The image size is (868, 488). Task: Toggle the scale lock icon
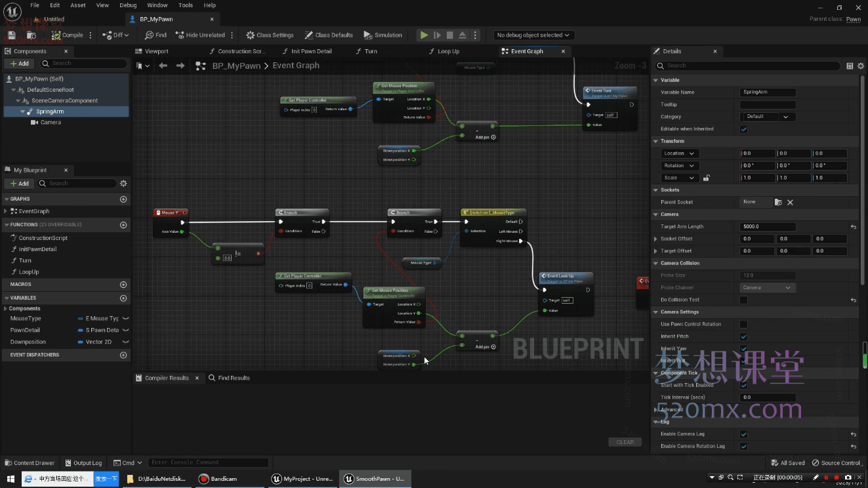tap(706, 178)
